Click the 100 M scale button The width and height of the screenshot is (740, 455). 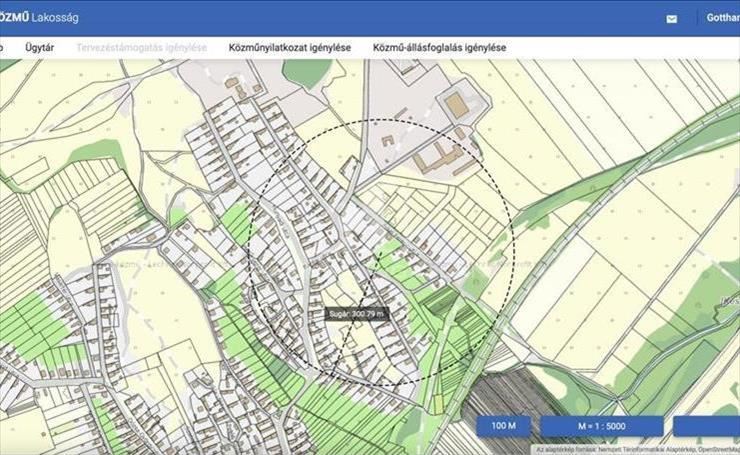(504, 426)
